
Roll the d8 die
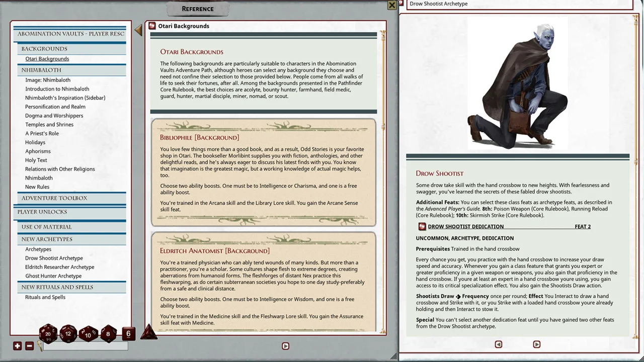click(x=108, y=334)
